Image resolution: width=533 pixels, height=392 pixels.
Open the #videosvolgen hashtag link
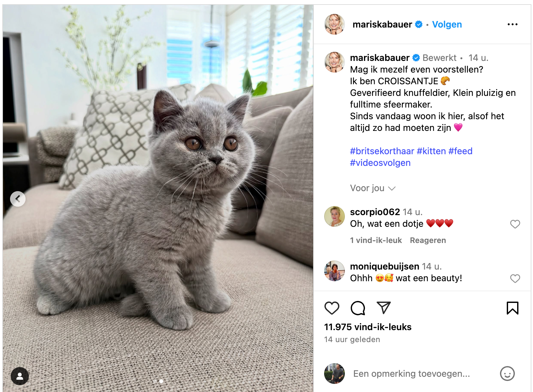(380, 163)
